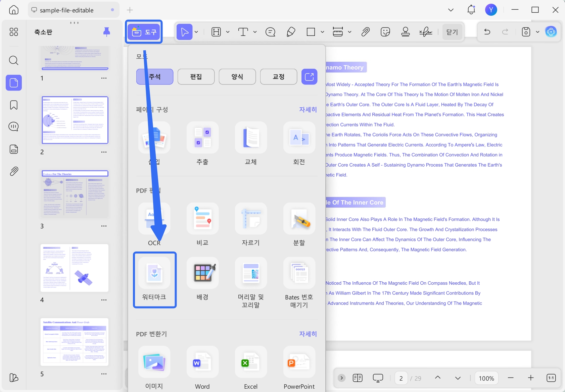This screenshot has width=565, height=392.
Task: Expand the save options dropdown arrow
Action: point(537,32)
